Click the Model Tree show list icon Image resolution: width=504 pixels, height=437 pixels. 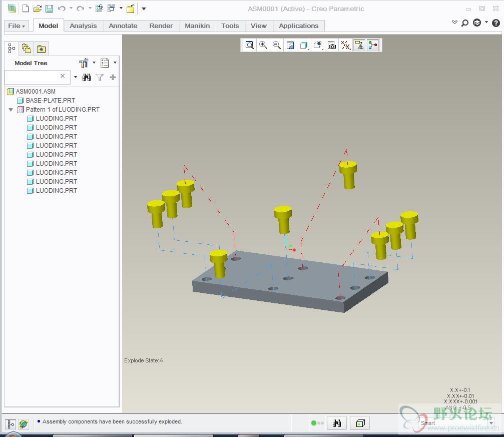[x=105, y=63]
